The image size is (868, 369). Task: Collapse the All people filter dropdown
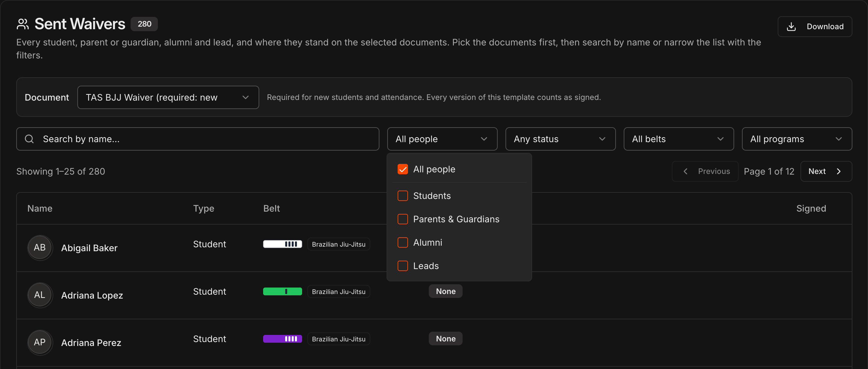tap(442, 139)
